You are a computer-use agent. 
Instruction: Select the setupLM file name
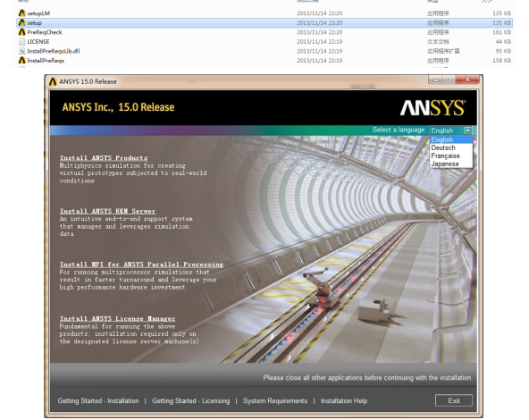pos(38,13)
